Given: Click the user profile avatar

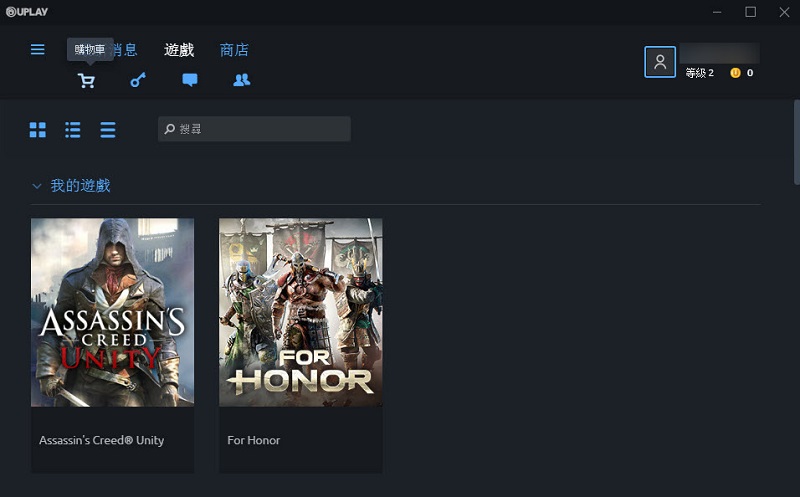Looking at the screenshot, I should [660, 62].
